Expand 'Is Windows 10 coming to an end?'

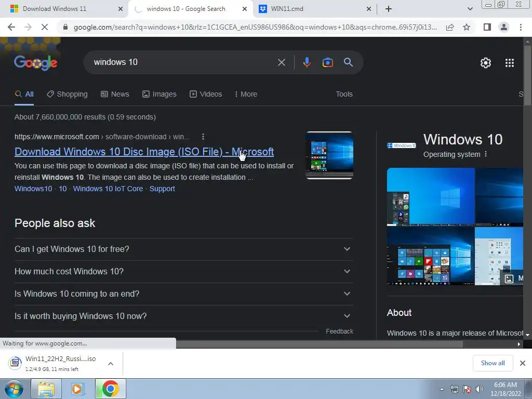(x=184, y=294)
